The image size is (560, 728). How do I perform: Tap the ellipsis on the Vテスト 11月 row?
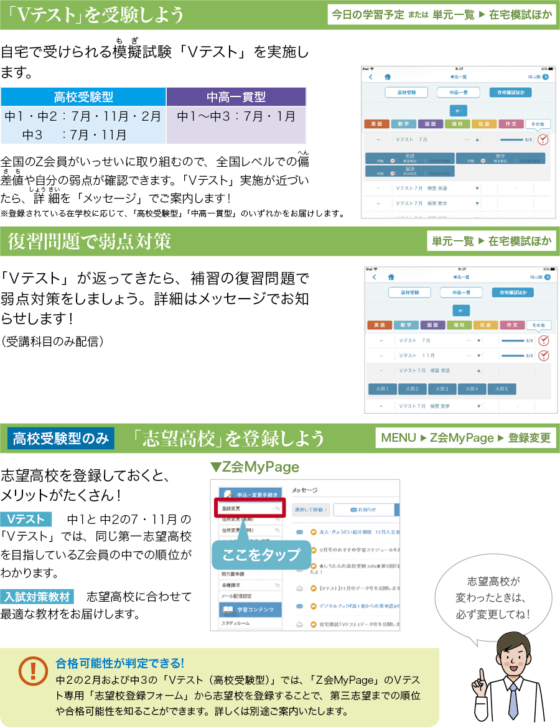(469, 356)
